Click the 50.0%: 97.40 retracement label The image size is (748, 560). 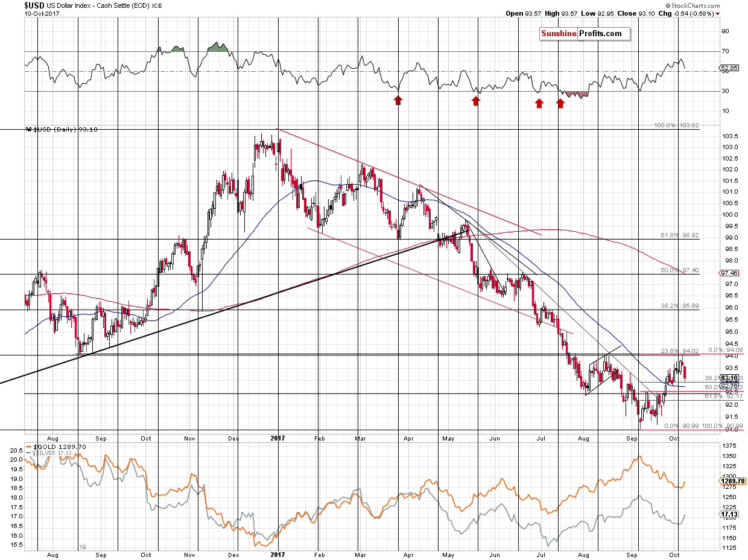point(679,270)
